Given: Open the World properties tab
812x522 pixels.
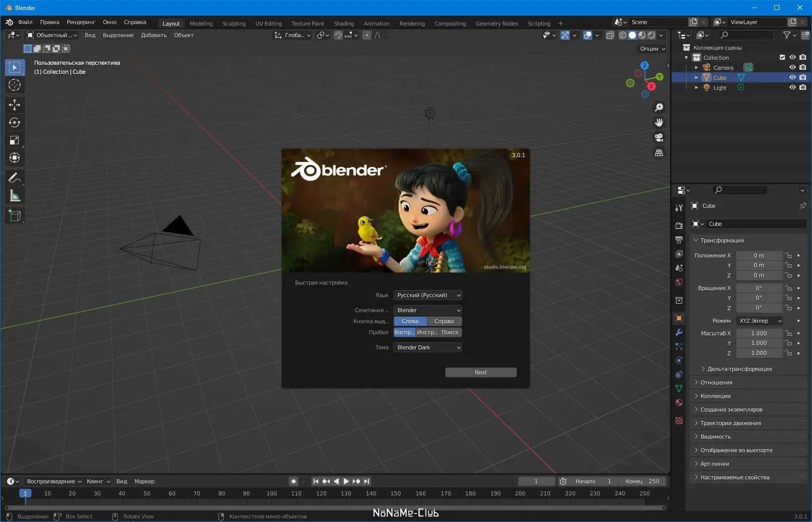Looking at the screenshot, I should click(x=679, y=282).
